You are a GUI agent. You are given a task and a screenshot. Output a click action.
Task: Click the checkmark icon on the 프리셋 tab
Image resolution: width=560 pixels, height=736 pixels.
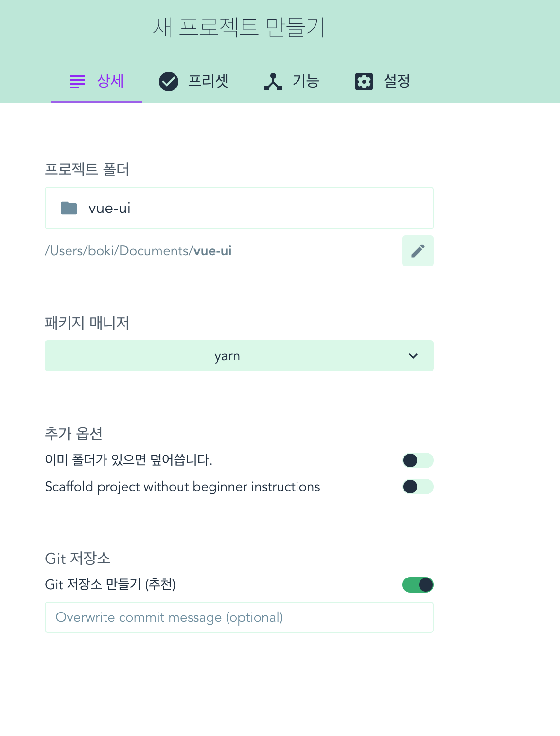[169, 81]
